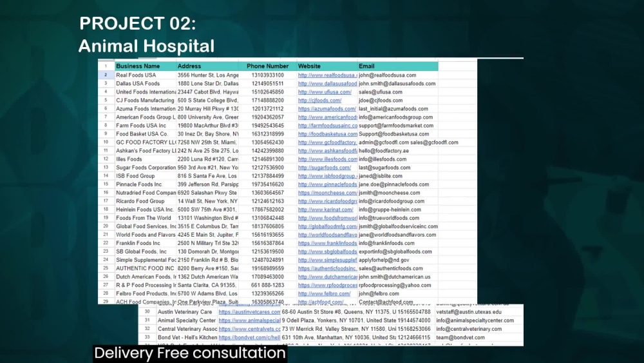Screen dimensions: 644x363
Task: Open the azumafoods.com website link
Action: pos(327,109)
